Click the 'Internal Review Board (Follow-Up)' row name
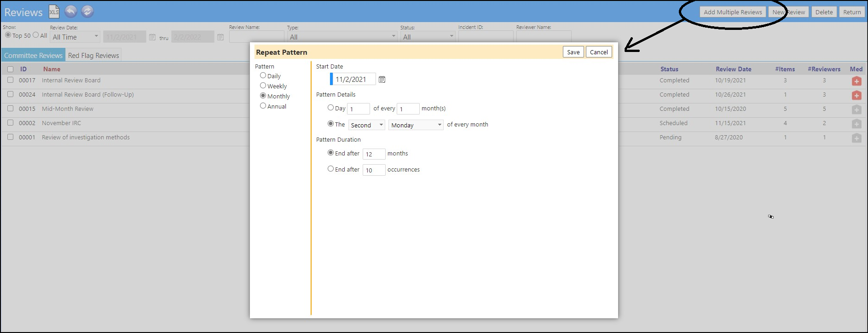This screenshot has width=868, height=333. click(x=88, y=94)
